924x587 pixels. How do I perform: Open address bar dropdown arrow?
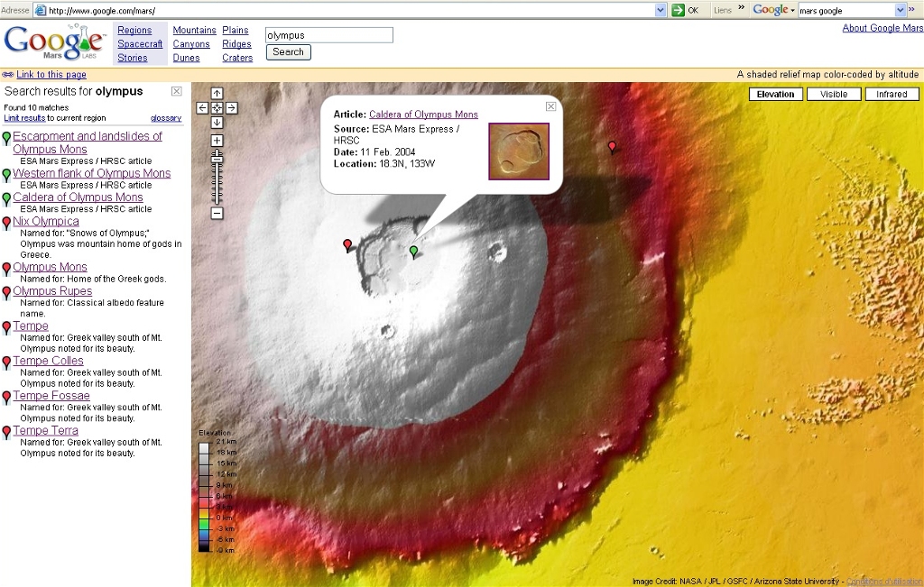click(661, 10)
